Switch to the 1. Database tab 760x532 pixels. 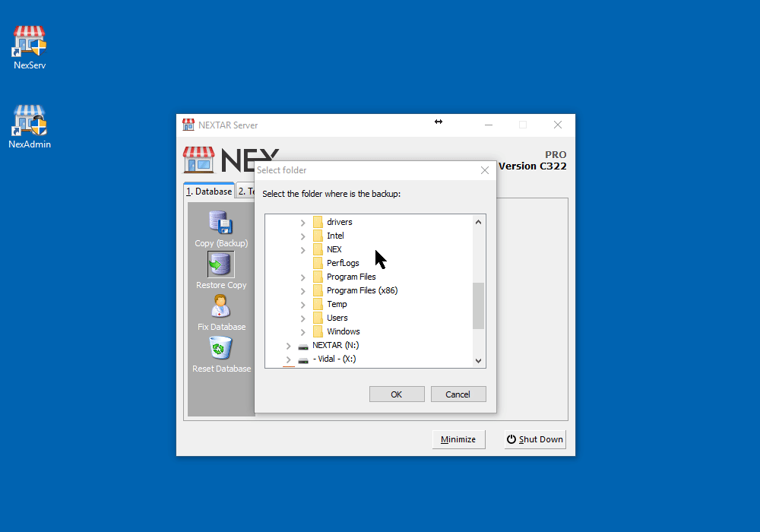[209, 191]
